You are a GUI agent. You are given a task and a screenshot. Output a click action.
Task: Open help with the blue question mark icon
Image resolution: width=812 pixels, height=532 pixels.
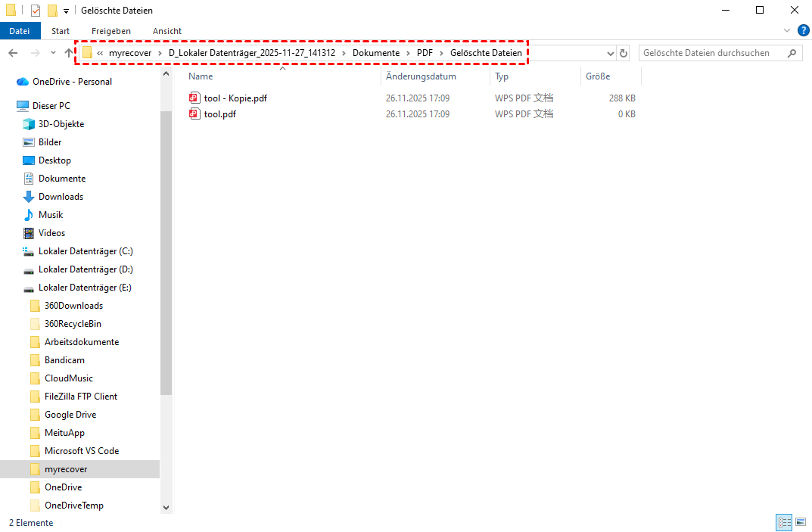[x=803, y=30]
